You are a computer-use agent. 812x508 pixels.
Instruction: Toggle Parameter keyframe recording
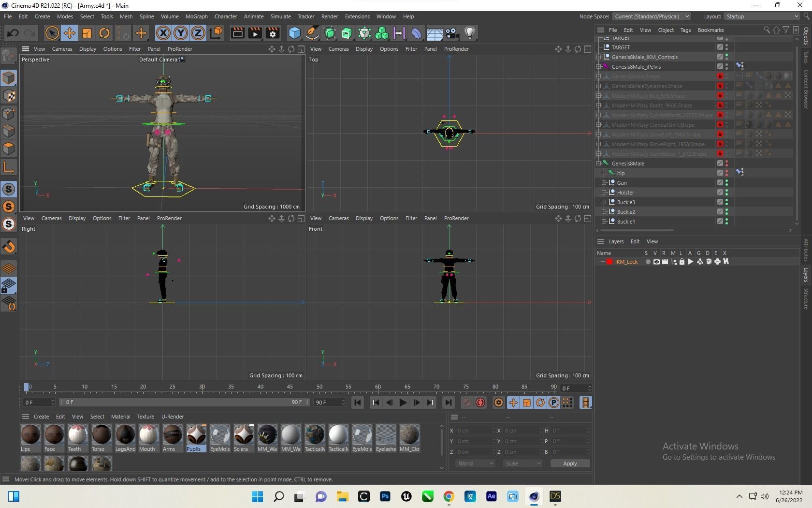[554, 403]
